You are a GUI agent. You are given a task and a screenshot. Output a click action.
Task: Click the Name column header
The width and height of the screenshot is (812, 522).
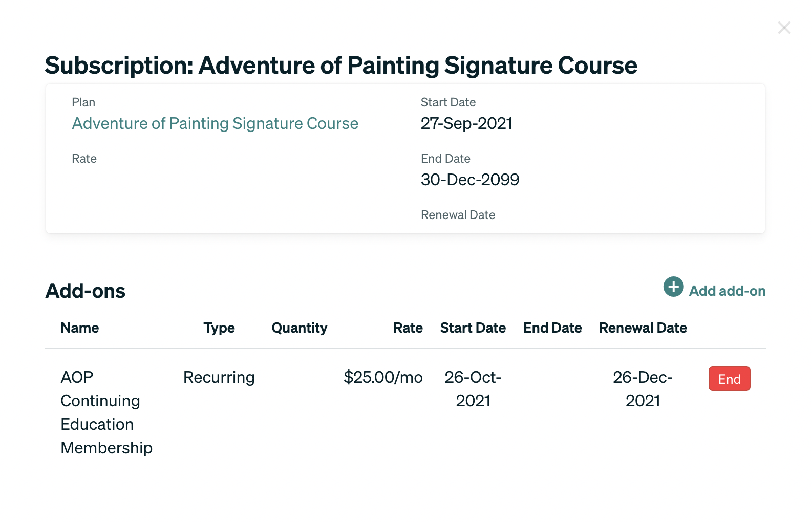[80, 328]
